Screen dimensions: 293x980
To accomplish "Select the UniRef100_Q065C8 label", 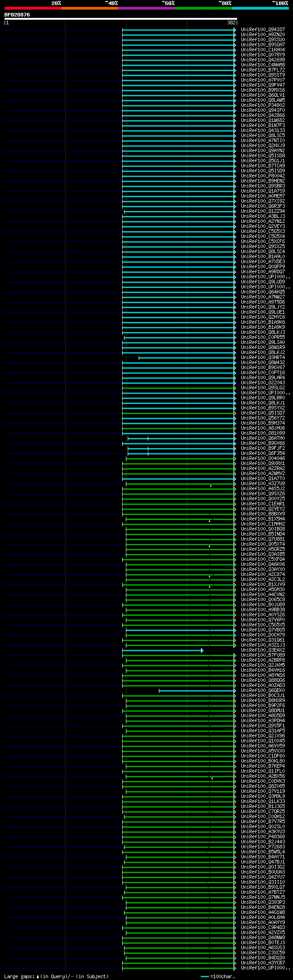I will 263,599.
